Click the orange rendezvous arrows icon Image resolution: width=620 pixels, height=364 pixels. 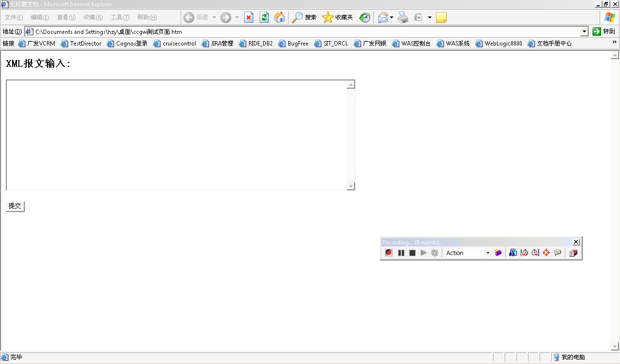click(546, 253)
